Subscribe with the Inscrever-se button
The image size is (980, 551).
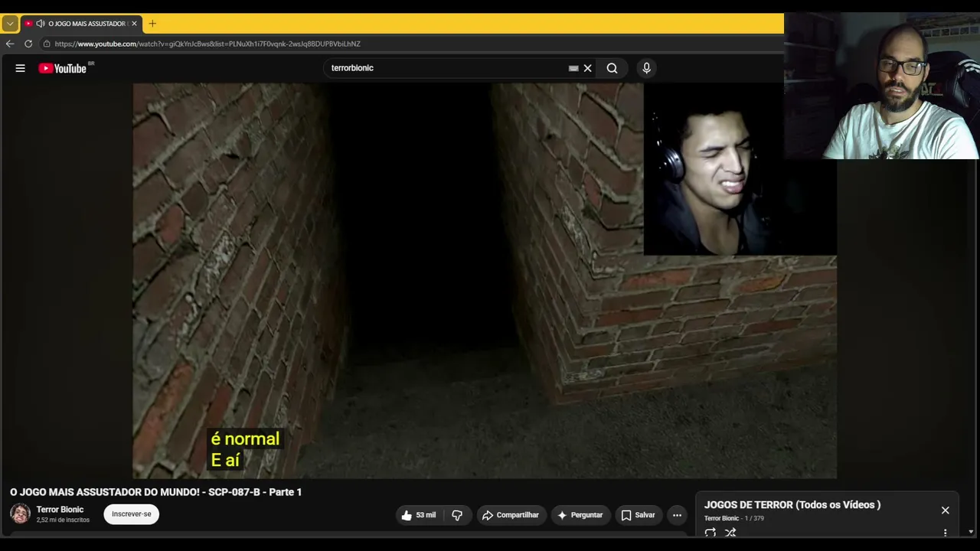coord(132,514)
